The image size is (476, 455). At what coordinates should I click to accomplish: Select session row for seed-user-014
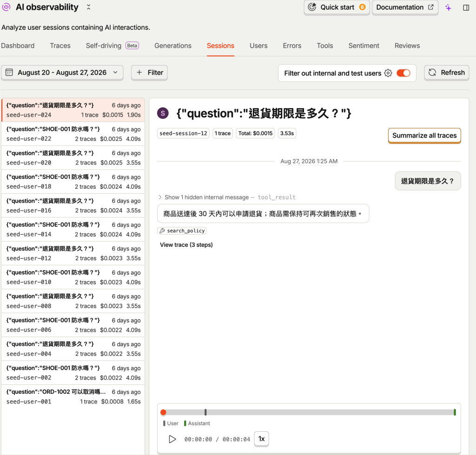click(x=73, y=230)
